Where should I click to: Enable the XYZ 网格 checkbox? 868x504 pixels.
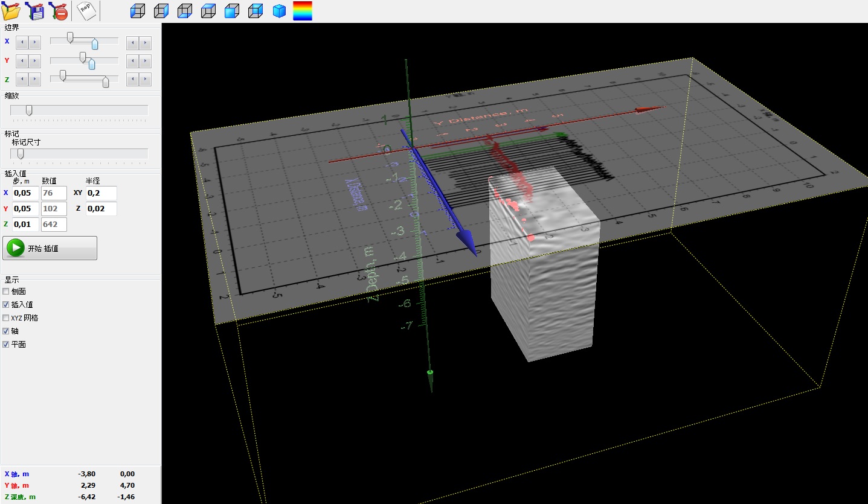[x=6, y=318]
